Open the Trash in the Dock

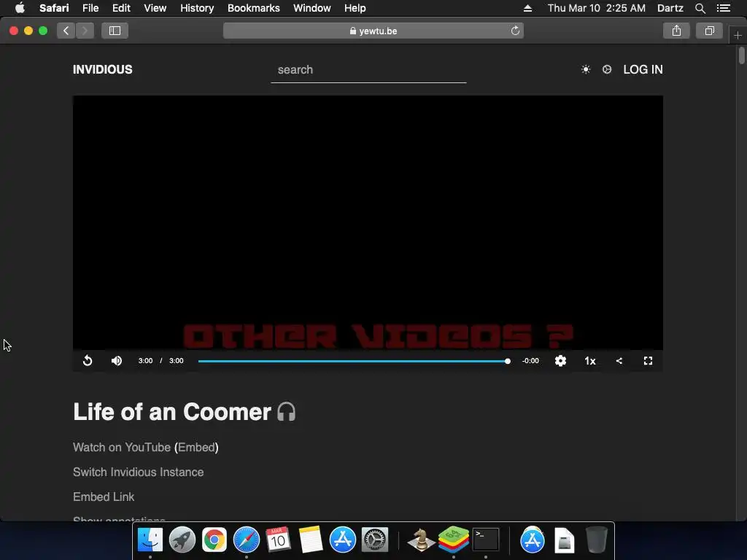pos(597,540)
